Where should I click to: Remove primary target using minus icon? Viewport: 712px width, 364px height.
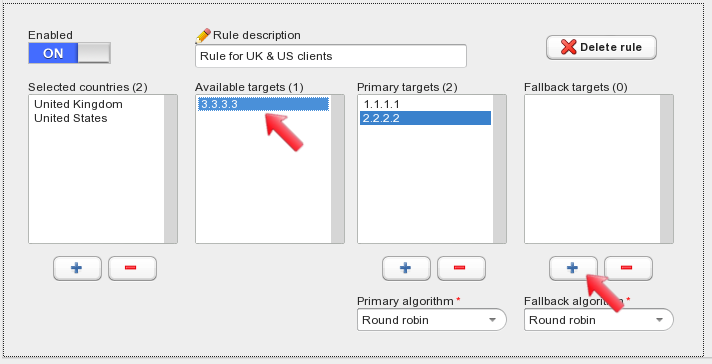461,268
